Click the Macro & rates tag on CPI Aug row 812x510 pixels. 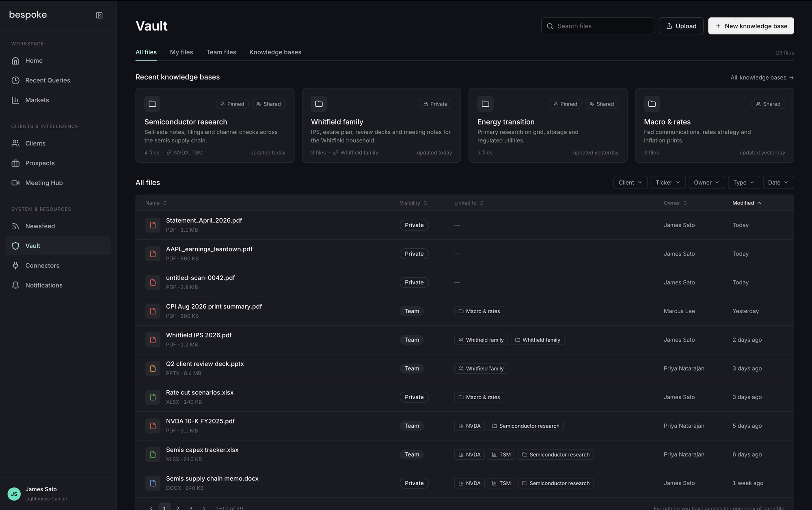coord(479,311)
